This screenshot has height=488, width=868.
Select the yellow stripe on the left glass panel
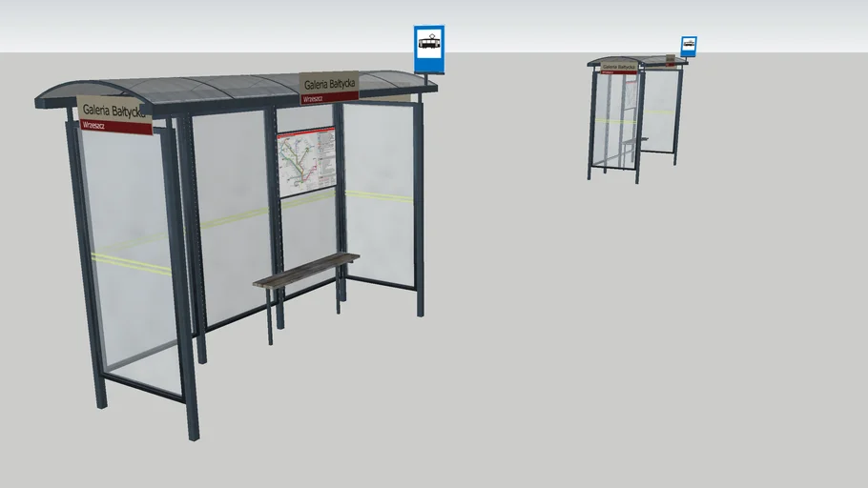(x=132, y=263)
